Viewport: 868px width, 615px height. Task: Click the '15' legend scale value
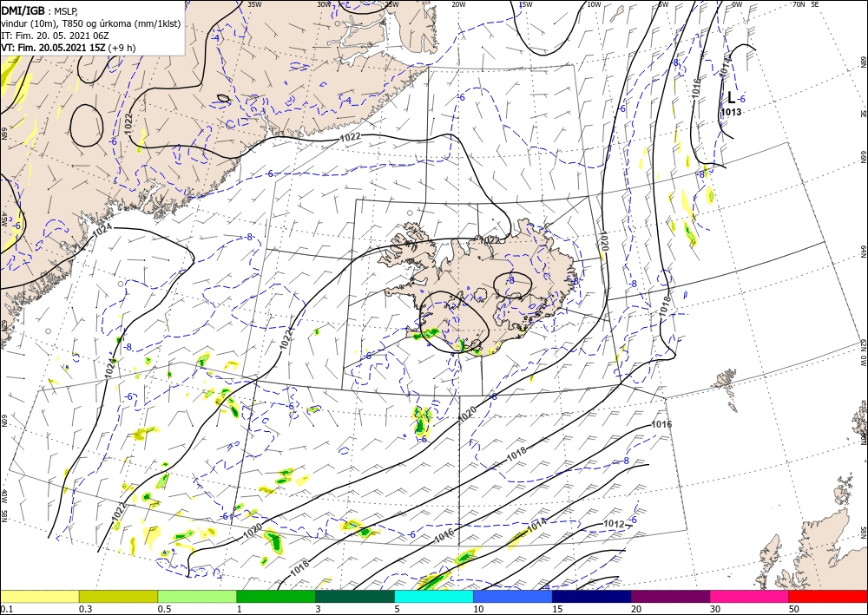(557, 609)
